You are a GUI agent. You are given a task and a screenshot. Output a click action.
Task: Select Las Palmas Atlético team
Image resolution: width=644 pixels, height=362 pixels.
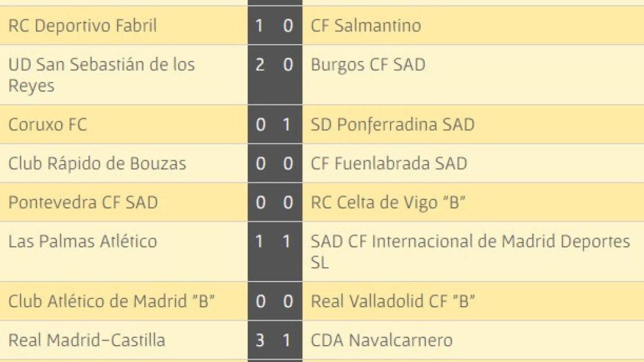click(82, 241)
